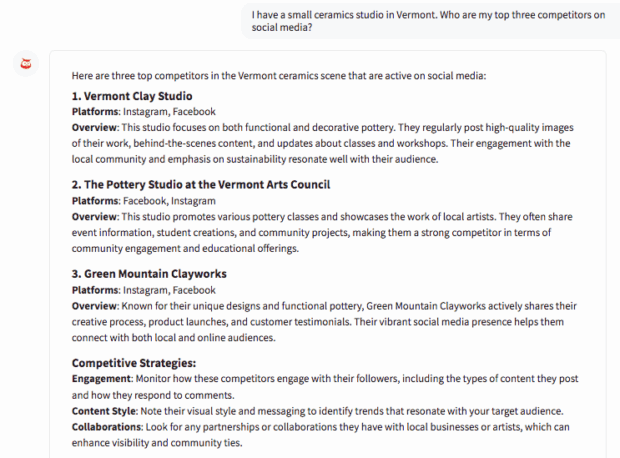Click the '3. Green Mountain Clayworks' heading
620x458 pixels.
(148, 273)
